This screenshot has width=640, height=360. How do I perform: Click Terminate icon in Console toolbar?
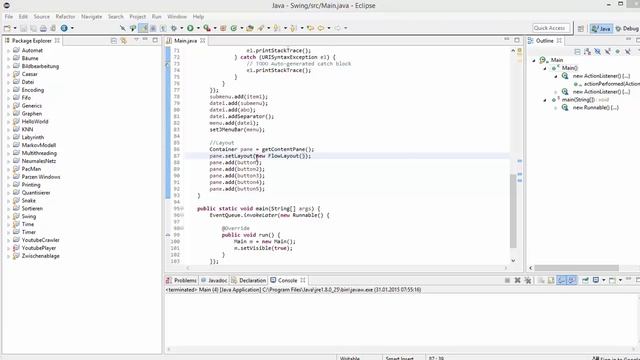[507, 280]
